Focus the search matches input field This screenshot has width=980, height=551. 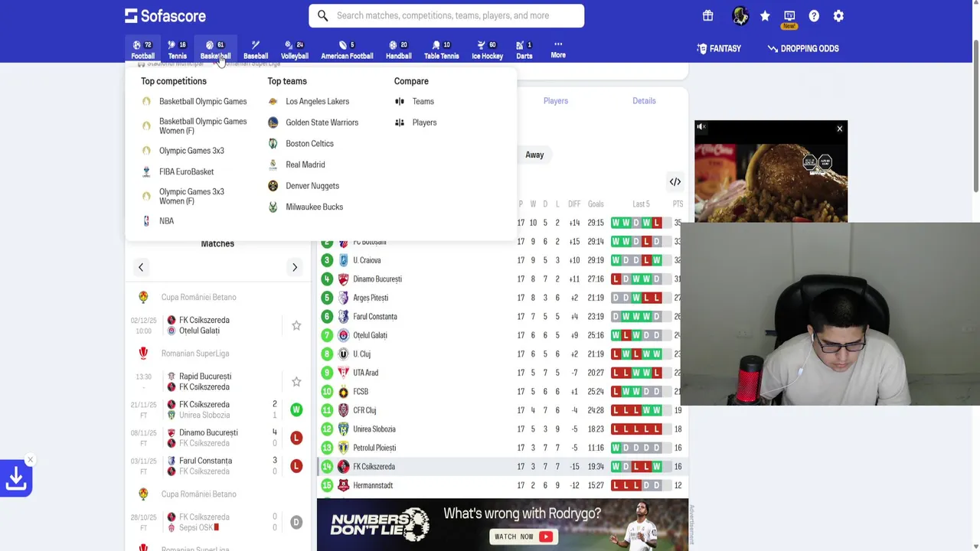tap(446, 15)
